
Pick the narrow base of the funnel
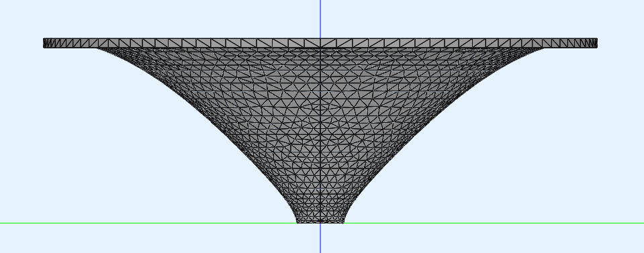[x=320, y=219]
